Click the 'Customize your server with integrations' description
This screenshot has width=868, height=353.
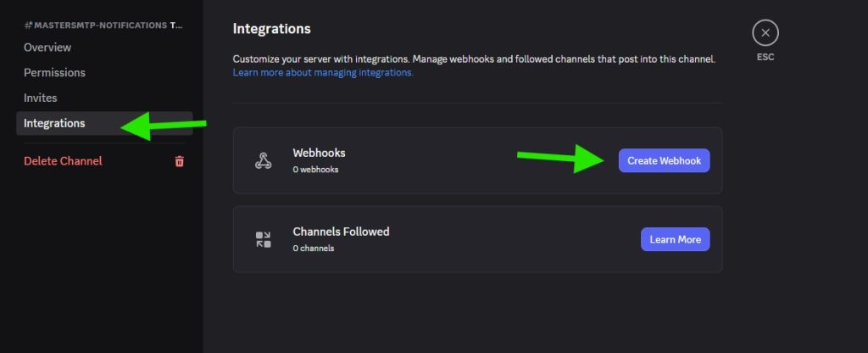(474, 59)
